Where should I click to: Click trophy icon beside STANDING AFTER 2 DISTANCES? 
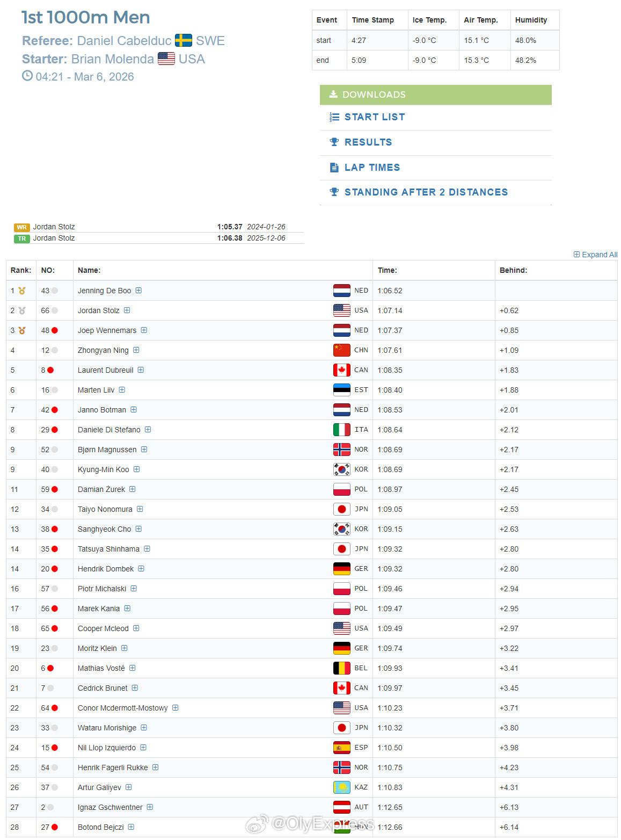[334, 192]
